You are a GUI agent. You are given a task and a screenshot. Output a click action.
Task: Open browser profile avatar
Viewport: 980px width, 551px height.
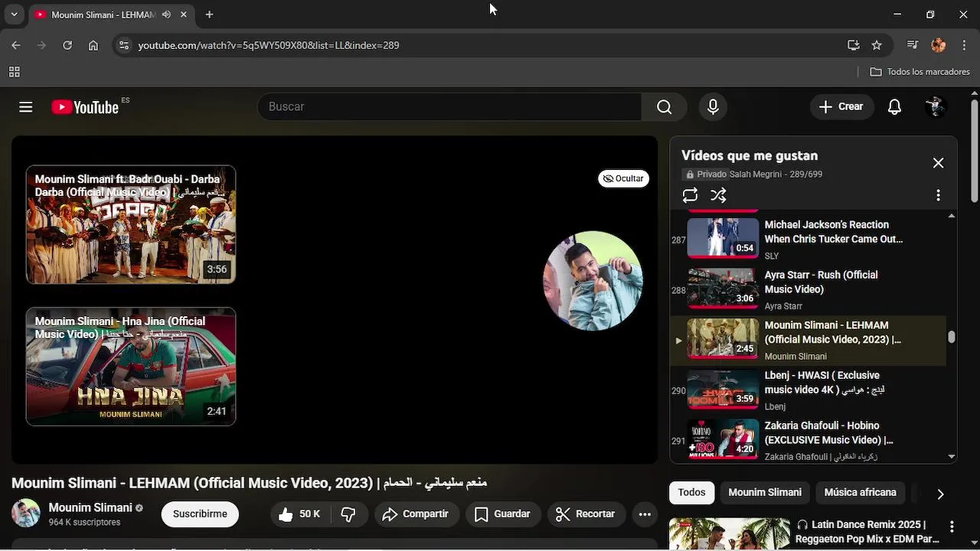pyautogui.click(x=939, y=45)
